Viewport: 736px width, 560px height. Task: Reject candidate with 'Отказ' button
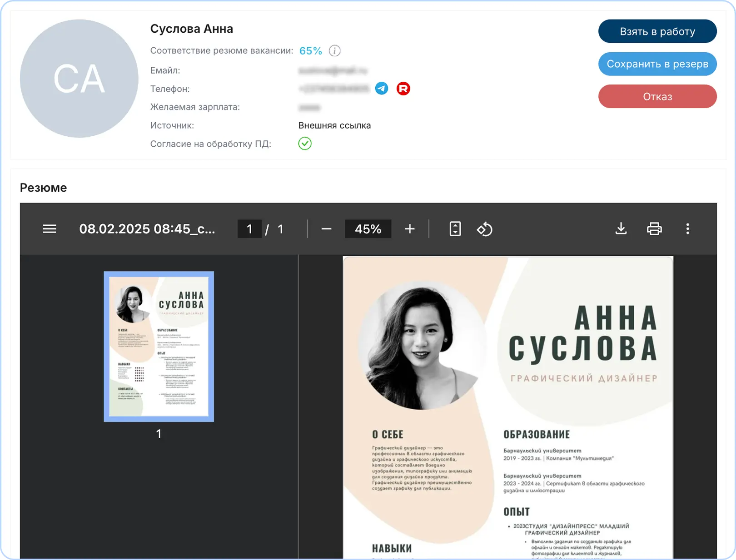click(657, 96)
